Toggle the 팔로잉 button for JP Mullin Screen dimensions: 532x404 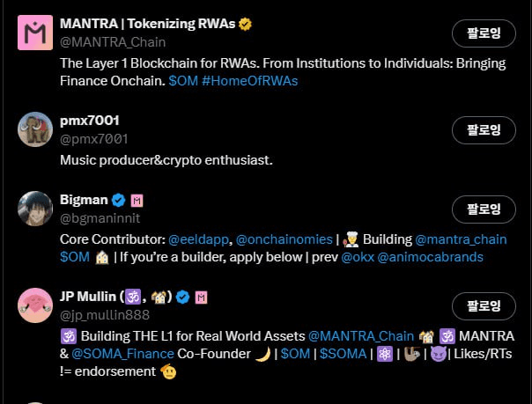[x=484, y=306]
